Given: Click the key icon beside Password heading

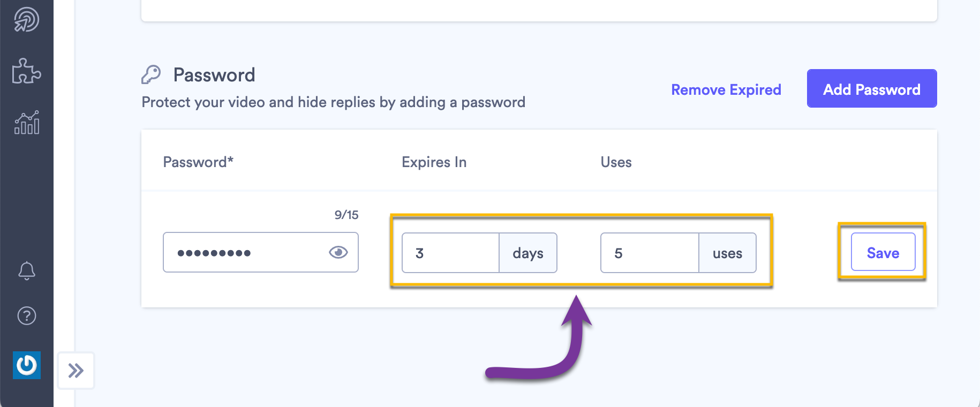Looking at the screenshot, I should tap(151, 74).
